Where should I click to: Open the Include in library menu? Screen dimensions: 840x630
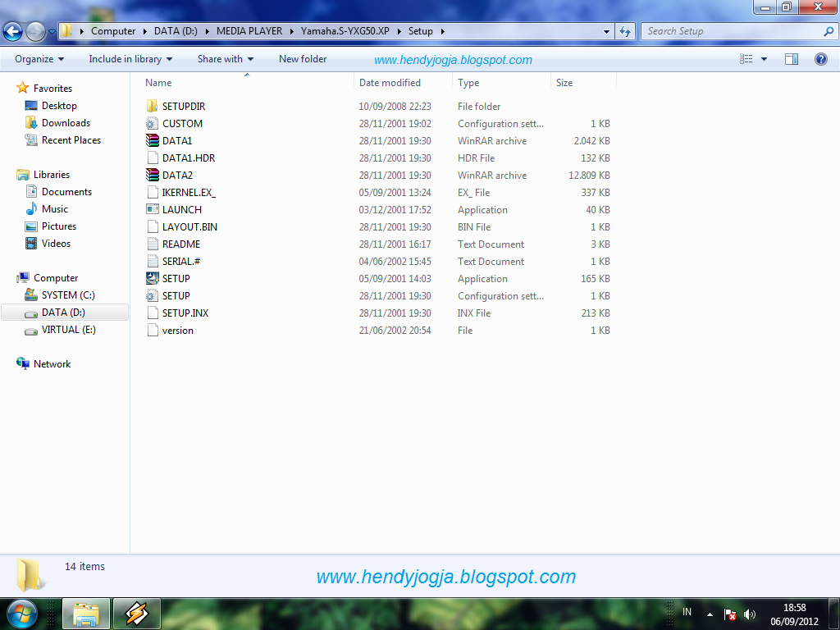pyautogui.click(x=130, y=59)
